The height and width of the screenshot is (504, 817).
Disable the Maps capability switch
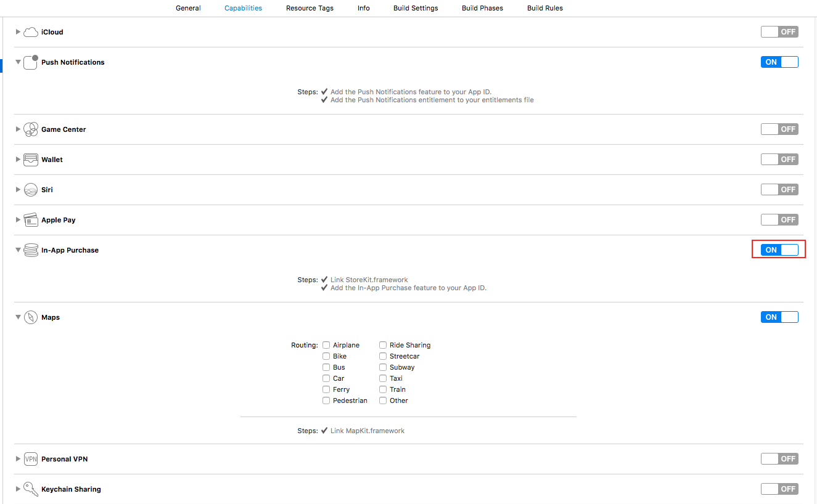pyautogui.click(x=779, y=317)
